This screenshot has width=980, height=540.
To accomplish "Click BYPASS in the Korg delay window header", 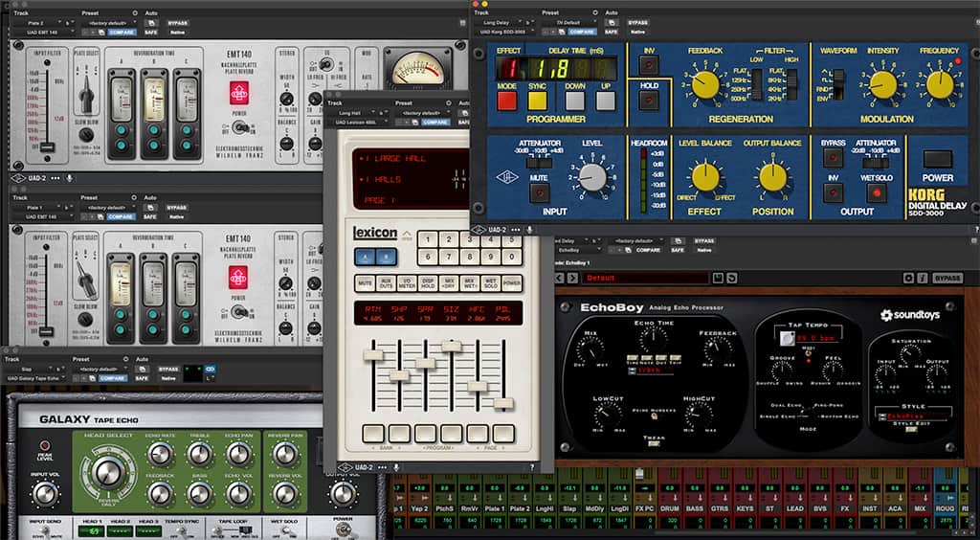I will (x=638, y=23).
